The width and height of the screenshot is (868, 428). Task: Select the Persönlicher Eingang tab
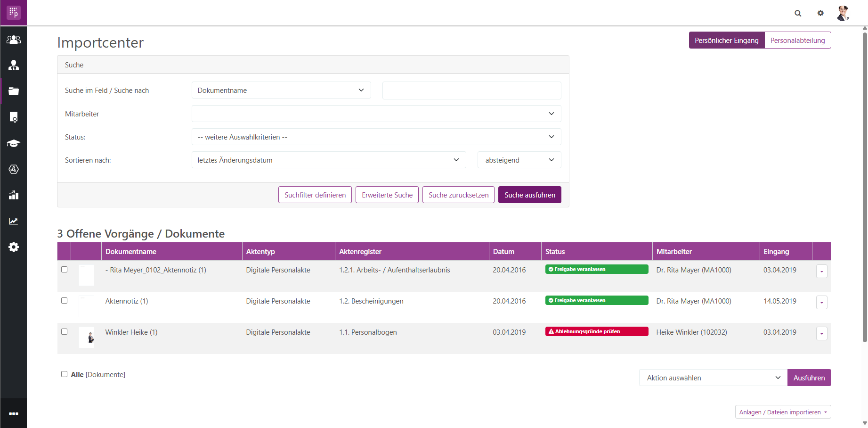coord(726,41)
